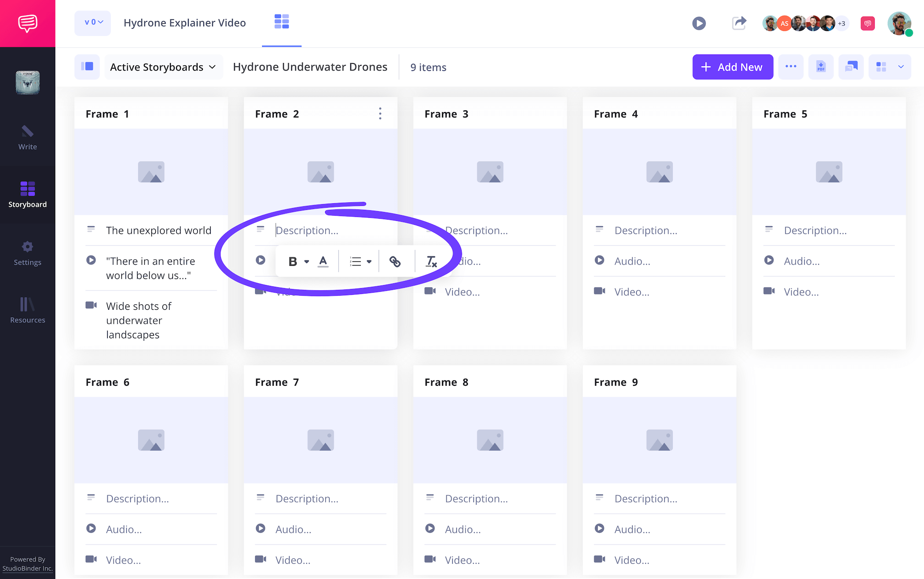Expand the list style dropdown arrow
Viewport: 924px width, 579px height.
tap(369, 261)
